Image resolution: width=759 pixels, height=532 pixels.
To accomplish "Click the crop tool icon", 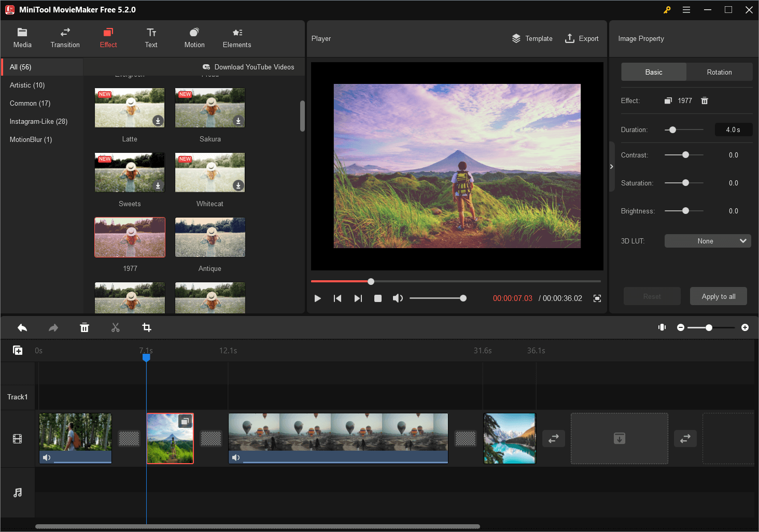I will coord(147,327).
